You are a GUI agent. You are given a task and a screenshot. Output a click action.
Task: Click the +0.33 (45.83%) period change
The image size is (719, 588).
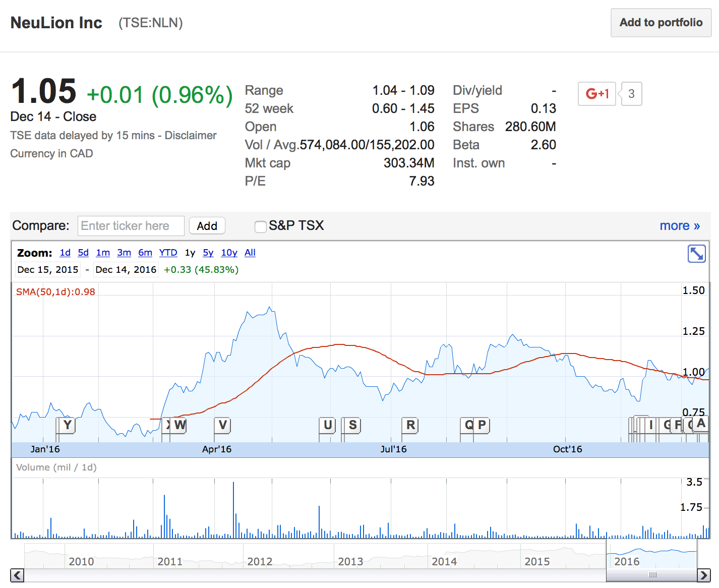coord(201,270)
